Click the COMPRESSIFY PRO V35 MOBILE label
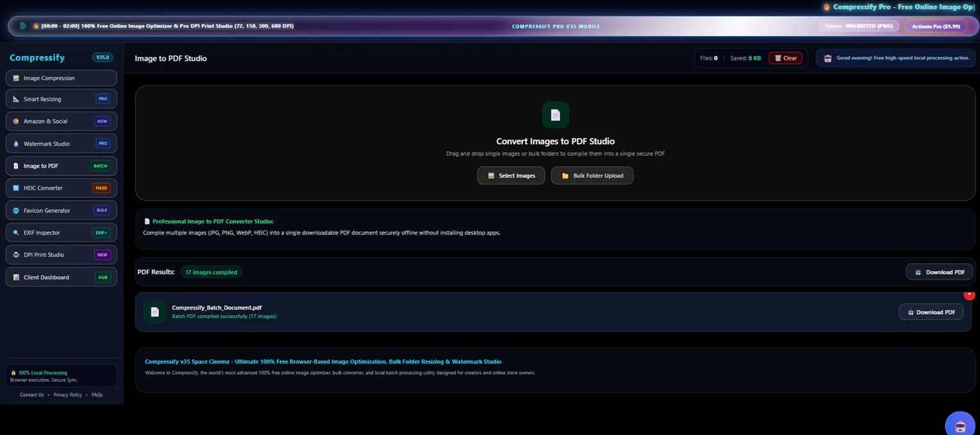This screenshot has height=435, width=980. click(x=556, y=26)
